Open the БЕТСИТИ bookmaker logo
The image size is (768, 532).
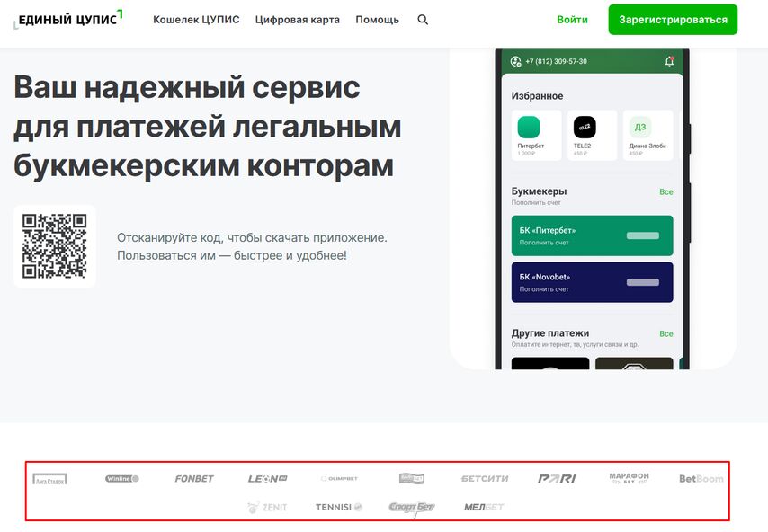485,479
